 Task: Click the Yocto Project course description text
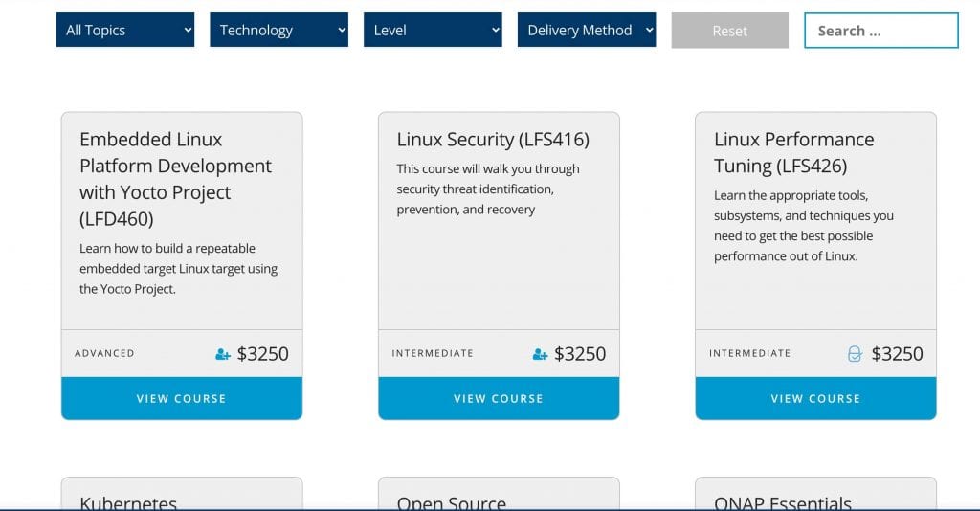178,269
